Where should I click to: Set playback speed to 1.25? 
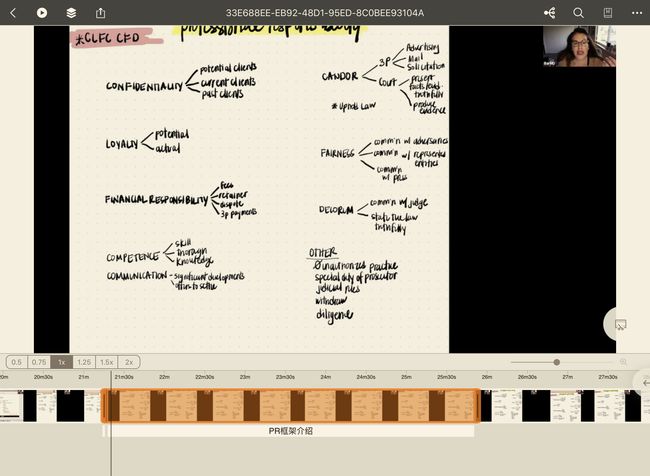click(84, 362)
